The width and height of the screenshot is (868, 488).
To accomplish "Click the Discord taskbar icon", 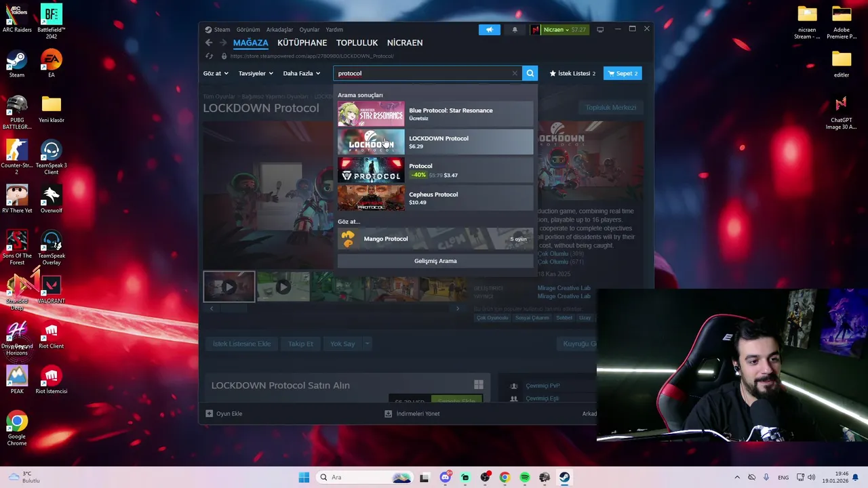I will coord(445,477).
